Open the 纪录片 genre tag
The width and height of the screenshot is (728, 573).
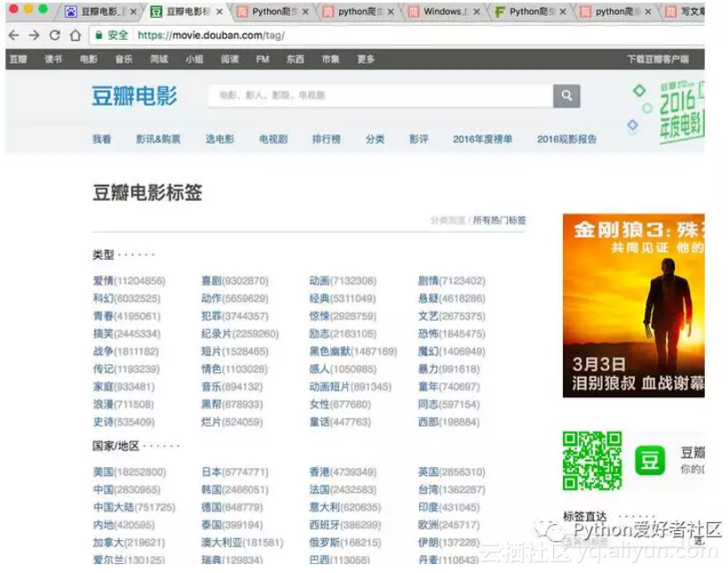pos(217,334)
